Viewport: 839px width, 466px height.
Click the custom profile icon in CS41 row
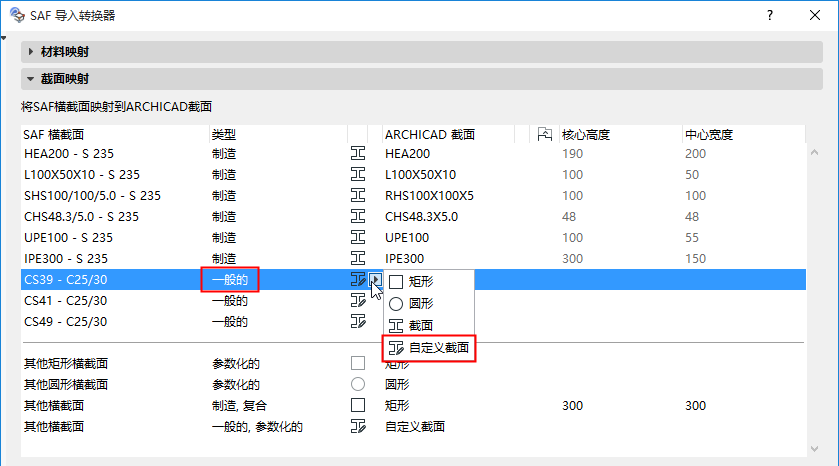tap(358, 300)
